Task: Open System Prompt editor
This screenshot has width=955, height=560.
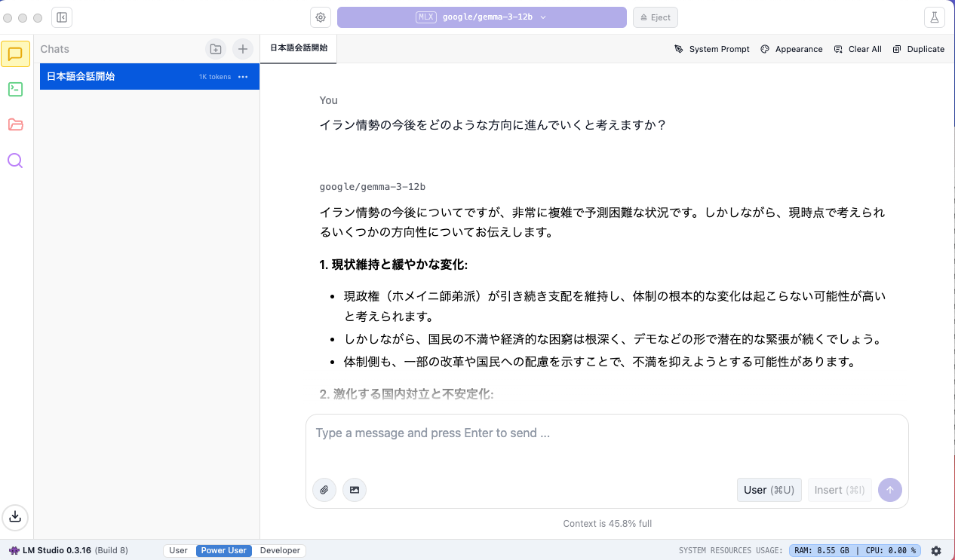Action: tap(712, 49)
